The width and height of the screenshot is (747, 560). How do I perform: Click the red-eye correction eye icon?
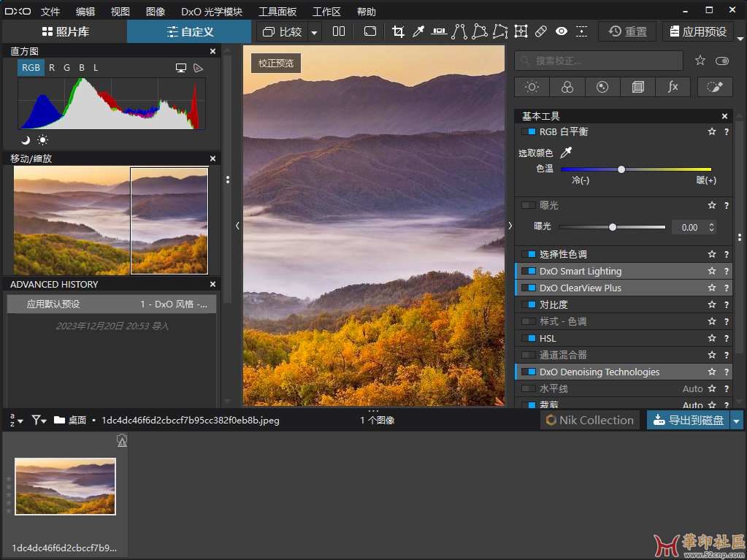point(562,31)
